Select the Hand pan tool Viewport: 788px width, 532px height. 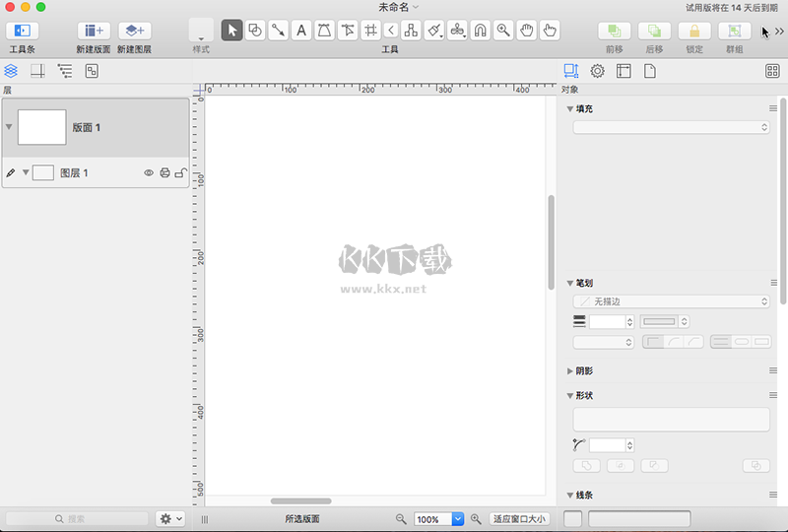point(526,31)
